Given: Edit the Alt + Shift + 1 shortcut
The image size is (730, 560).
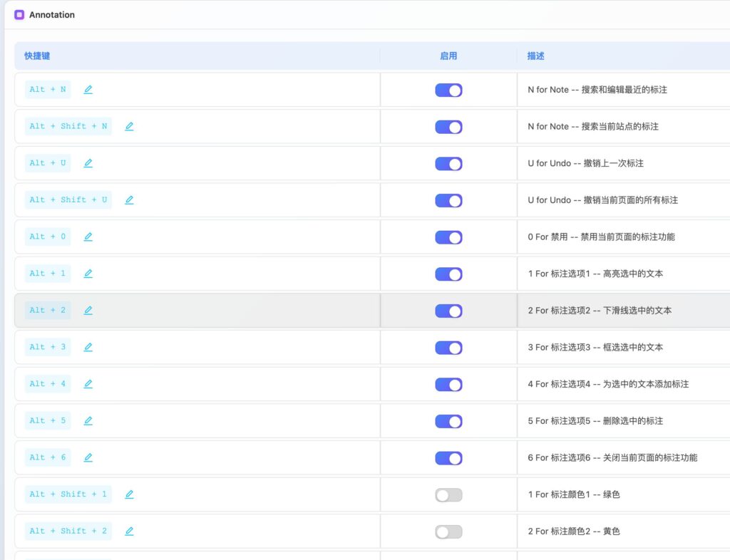Looking at the screenshot, I should [x=129, y=494].
